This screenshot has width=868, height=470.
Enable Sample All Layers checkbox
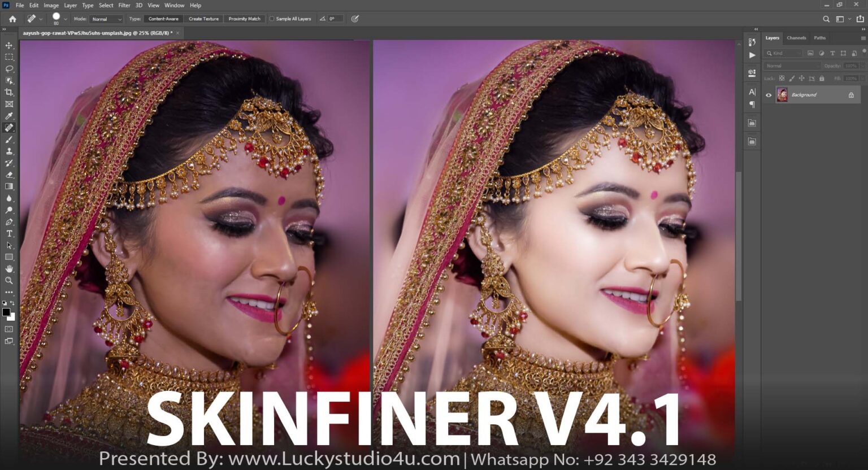pos(272,19)
